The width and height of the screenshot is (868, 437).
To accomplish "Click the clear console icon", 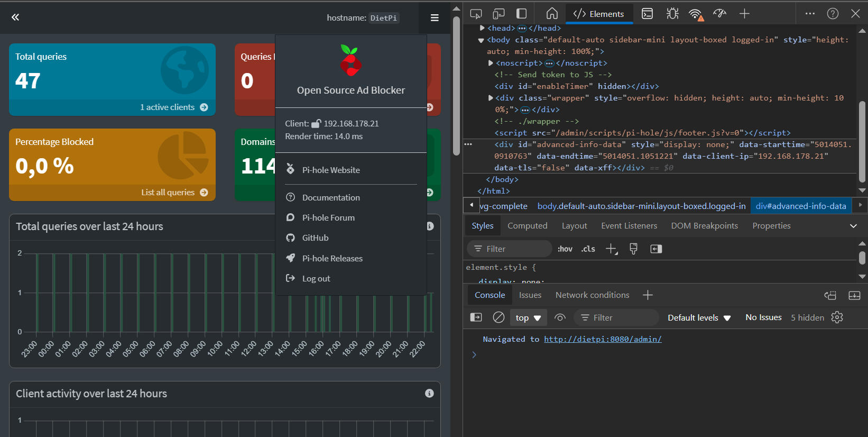I will point(498,317).
